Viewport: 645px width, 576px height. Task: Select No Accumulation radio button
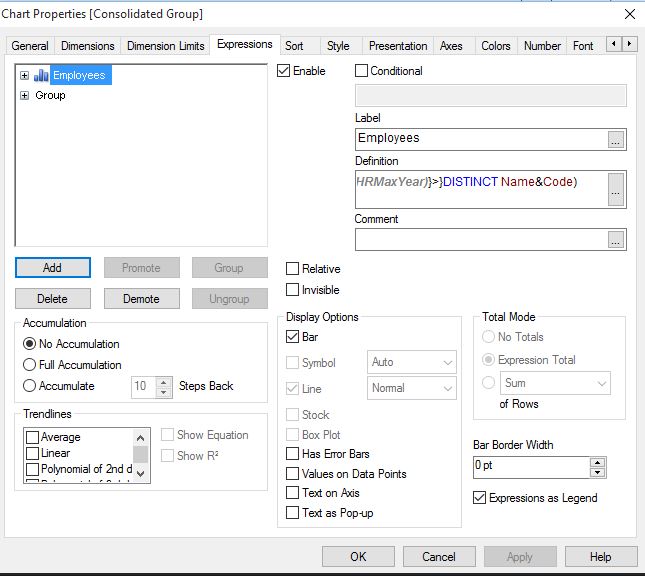[30, 344]
